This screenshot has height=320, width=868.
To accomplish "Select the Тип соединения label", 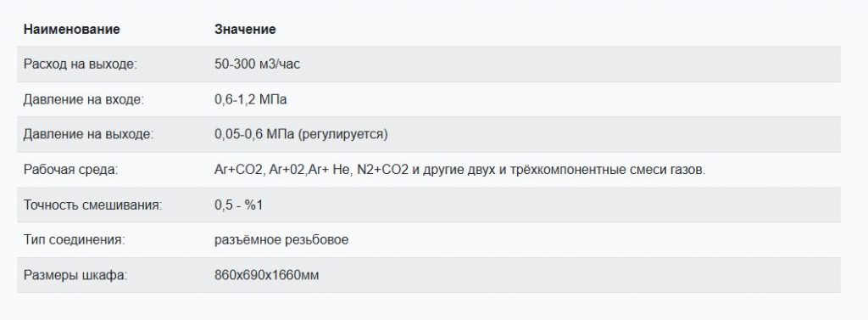I will pos(75,240).
